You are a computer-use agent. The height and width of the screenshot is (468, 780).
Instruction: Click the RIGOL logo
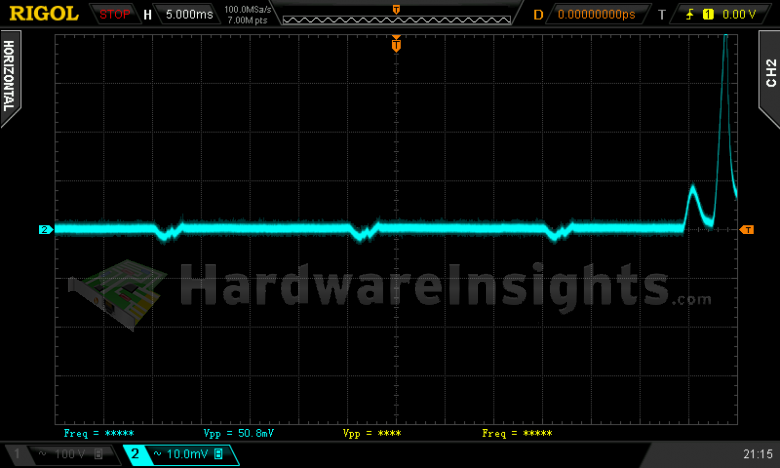pyautogui.click(x=44, y=14)
